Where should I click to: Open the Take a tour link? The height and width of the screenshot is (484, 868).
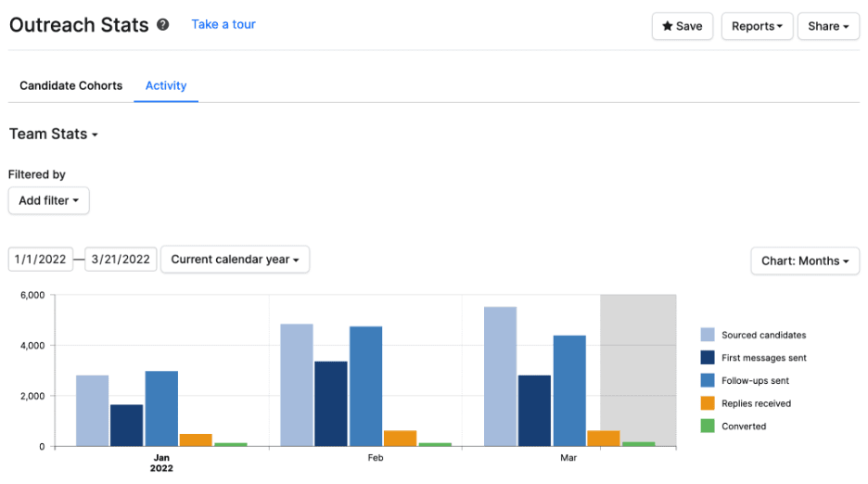[223, 24]
